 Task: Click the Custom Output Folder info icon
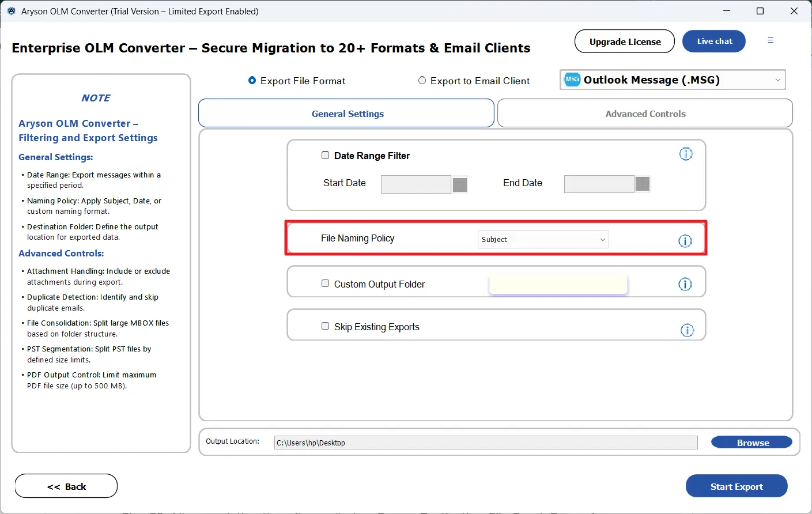tap(685, 284)
